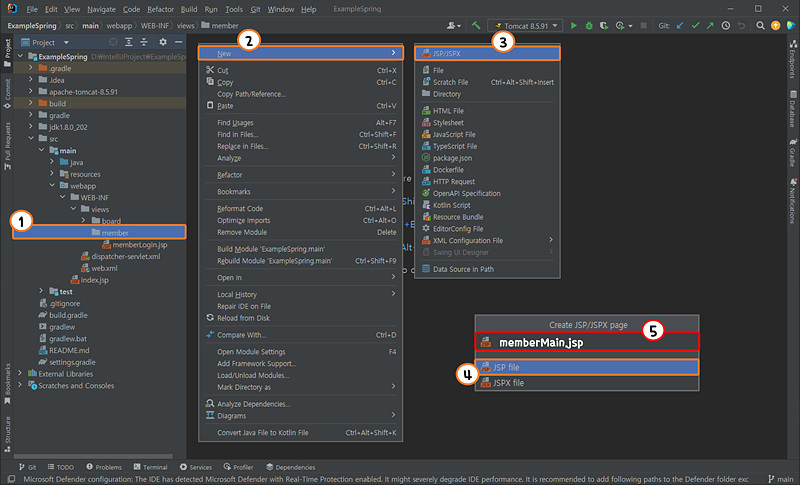Open Endpoints tool window
Screen dimensions: 800x485
pos(793,59)
